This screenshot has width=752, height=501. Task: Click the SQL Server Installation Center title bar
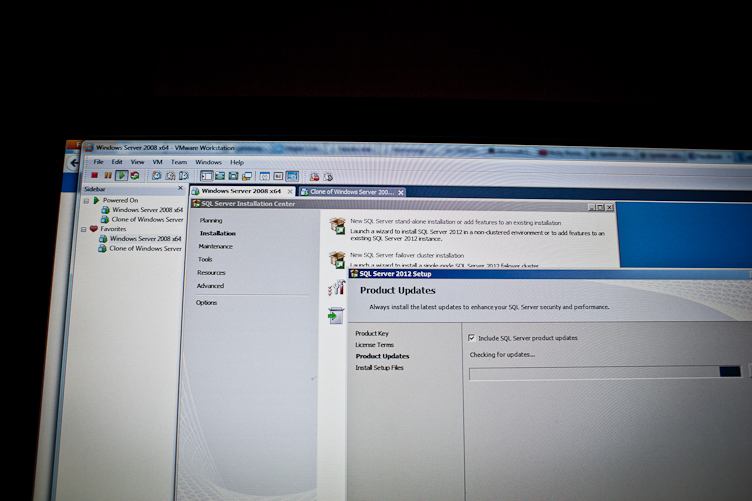[x=402, y=204]
